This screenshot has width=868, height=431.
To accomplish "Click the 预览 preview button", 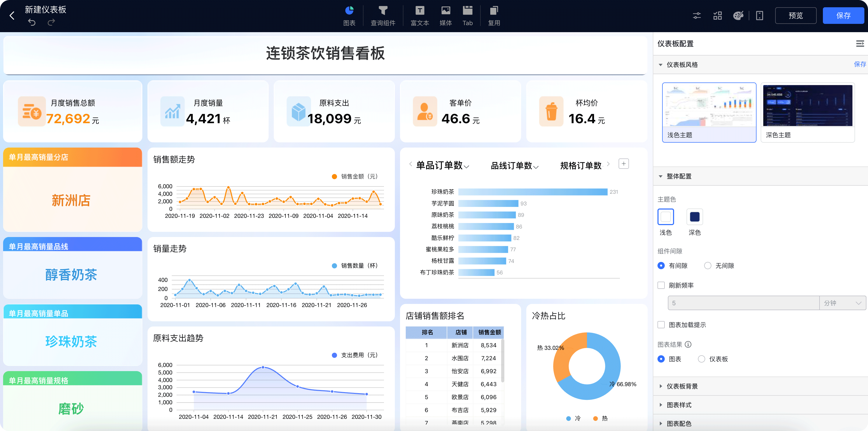I will 796,16.
